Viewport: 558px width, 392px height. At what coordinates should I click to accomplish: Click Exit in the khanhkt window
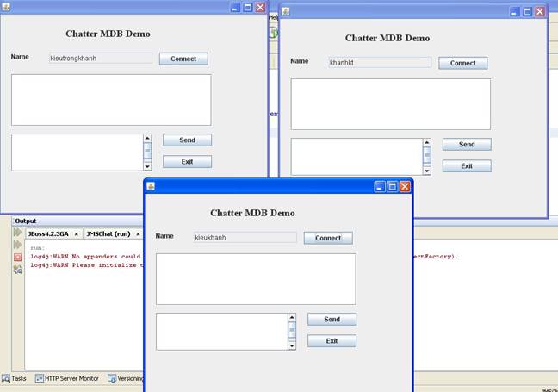coord(467,166)
